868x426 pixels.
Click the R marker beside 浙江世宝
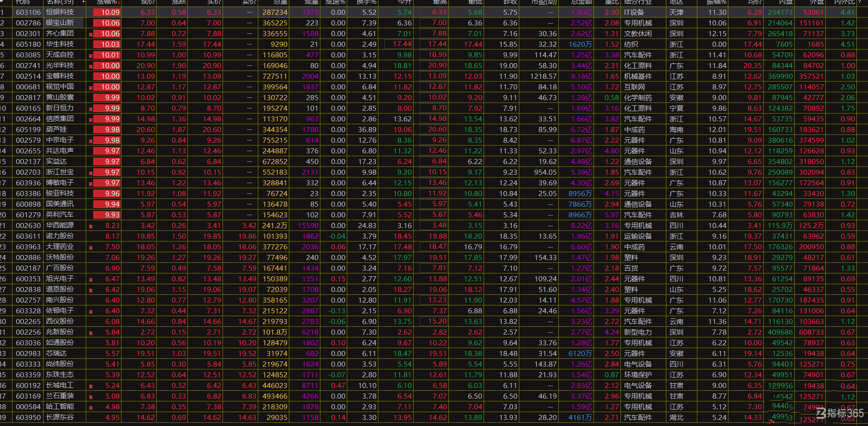[x=91, y=173]
